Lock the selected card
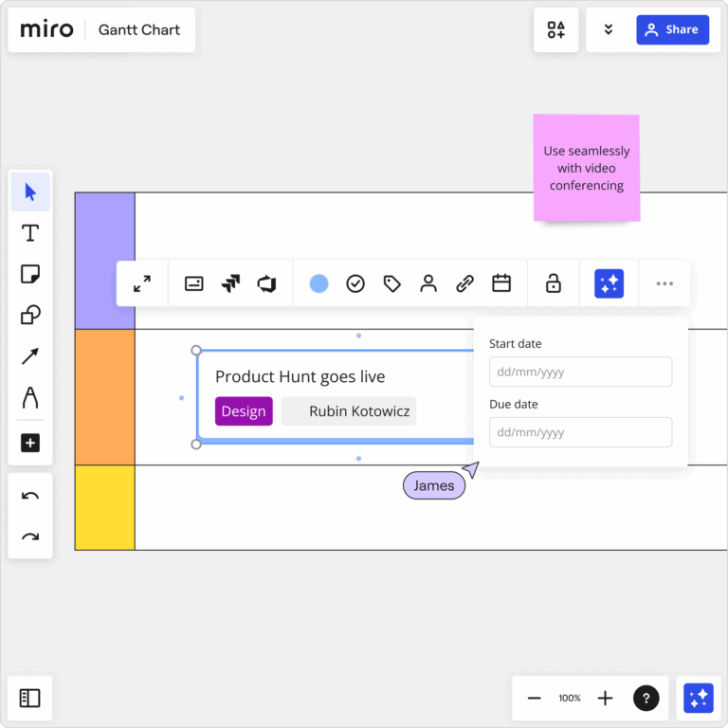The height and width of the screenshot is (728, 728). [553, 283]
